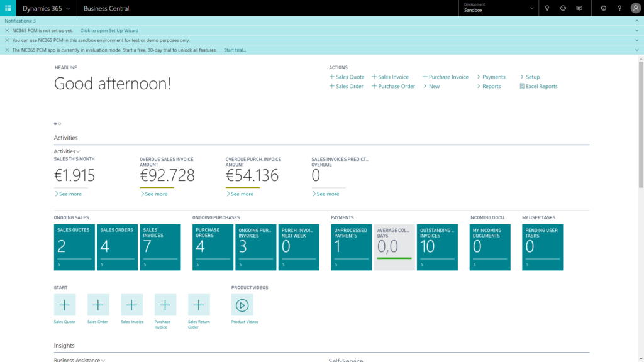Dismiss the NC365 PCM not set up notification

[x=7, y=30]
